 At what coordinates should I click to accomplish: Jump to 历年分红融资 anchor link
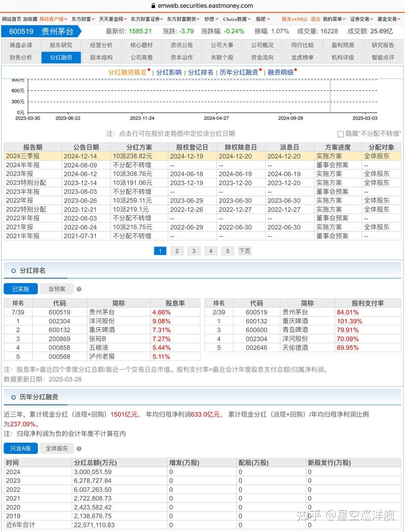tap(239, 72)
